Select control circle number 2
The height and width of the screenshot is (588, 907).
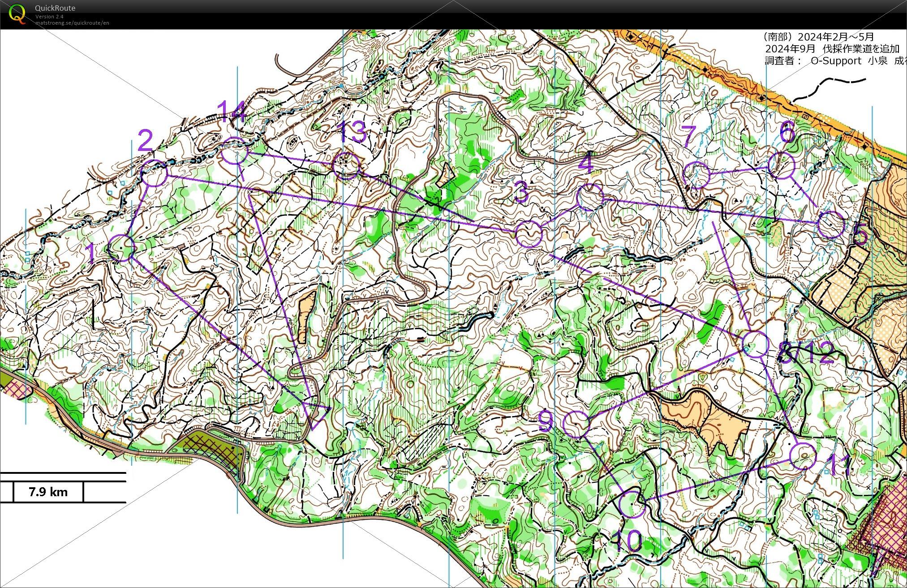point(154,173)
